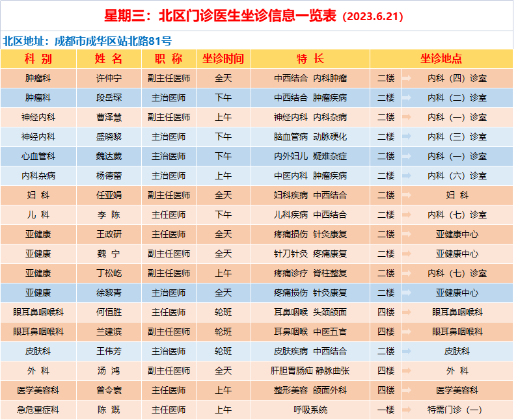Viewport: 518px width, 420px height.
Task: Click the specialty 耳鼻咽喉 中医五官
Action: coord(310,332)
